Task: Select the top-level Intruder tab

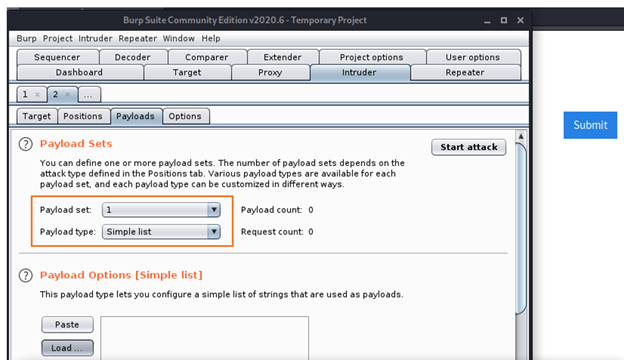Action: tap(359, 72)
